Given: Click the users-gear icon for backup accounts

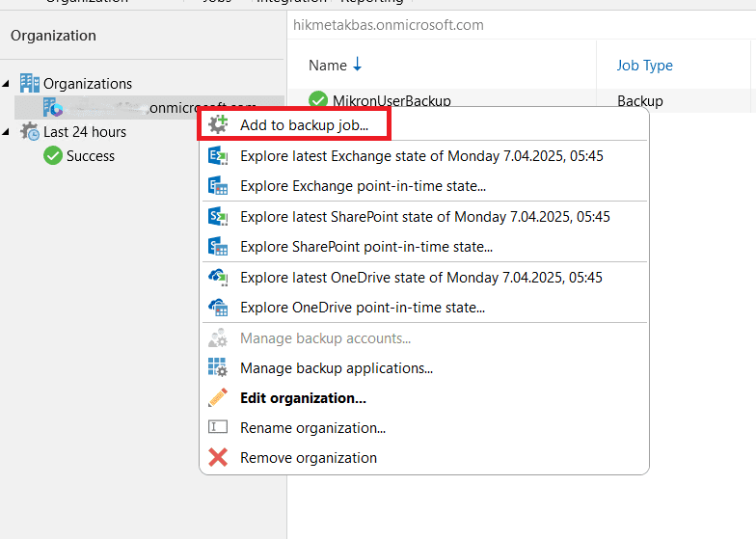Looking at the screenshot, I should click(218, 337).
